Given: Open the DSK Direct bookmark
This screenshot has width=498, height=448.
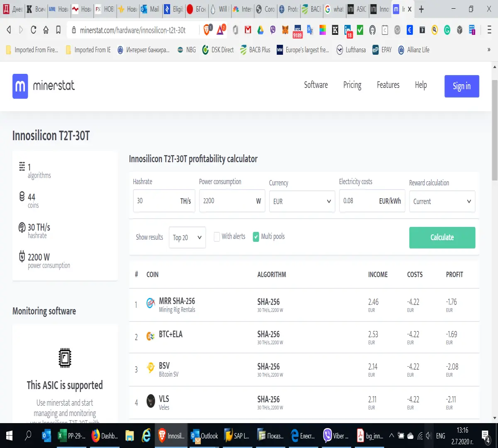Looking at the screenshot, I should [x=218, y=50].
